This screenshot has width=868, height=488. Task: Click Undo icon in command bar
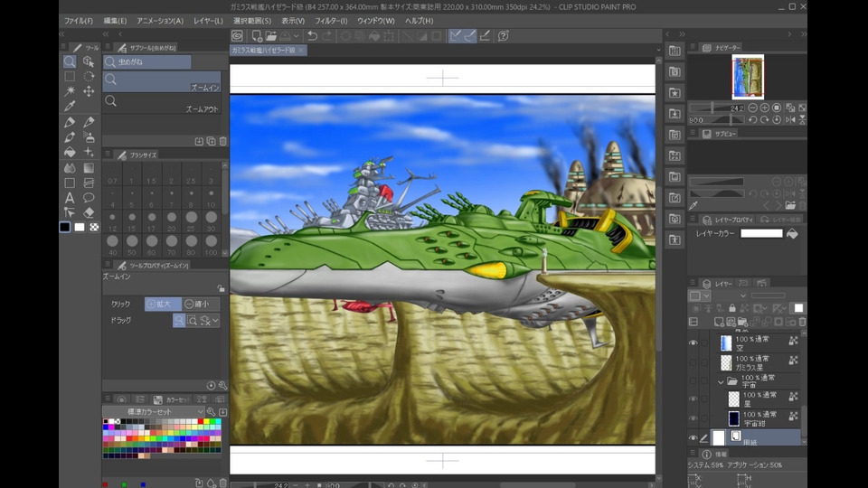click(312, 36)
